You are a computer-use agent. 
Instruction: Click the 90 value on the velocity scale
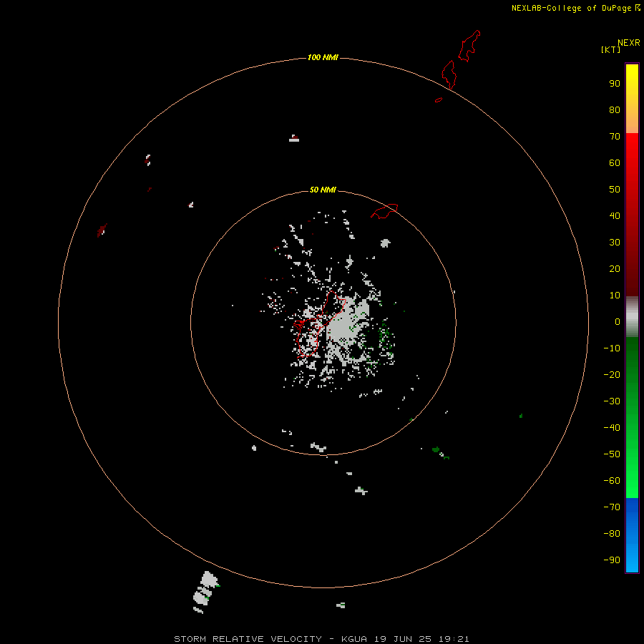pyautogui.click(x=615, y=84)
